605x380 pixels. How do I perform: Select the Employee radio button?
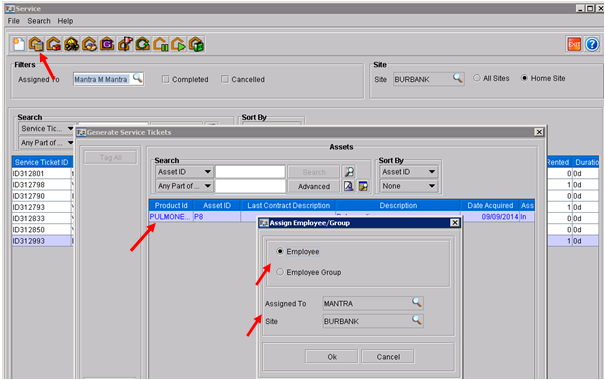point(280,251)
